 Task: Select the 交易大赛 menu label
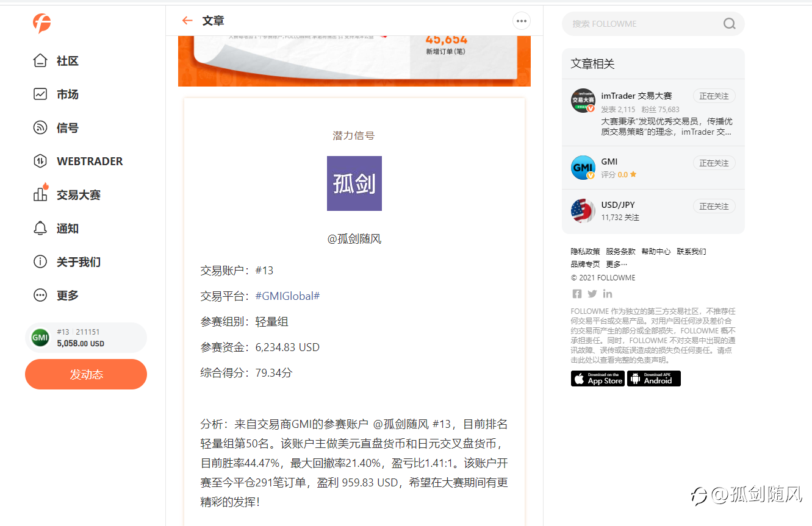[x=79, y=195]
